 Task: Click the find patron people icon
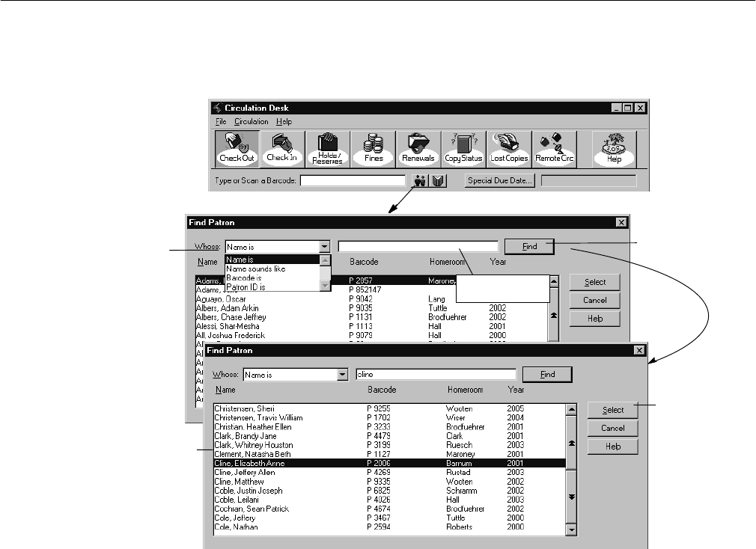pyautogui.click(x=421, y=180)
